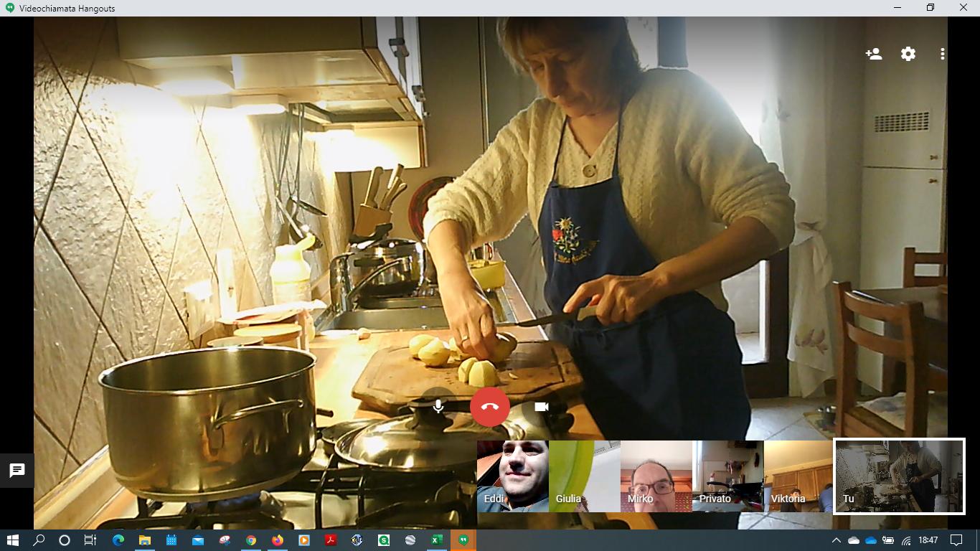Select your own 'Tu' video thumbnail

click(899, 476)
